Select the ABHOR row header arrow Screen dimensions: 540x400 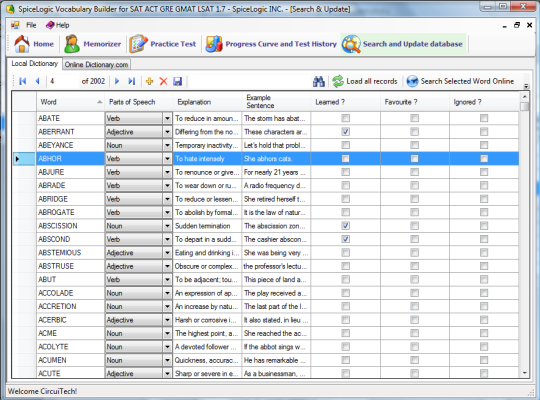pyautogui.click(x=24, y=158)
